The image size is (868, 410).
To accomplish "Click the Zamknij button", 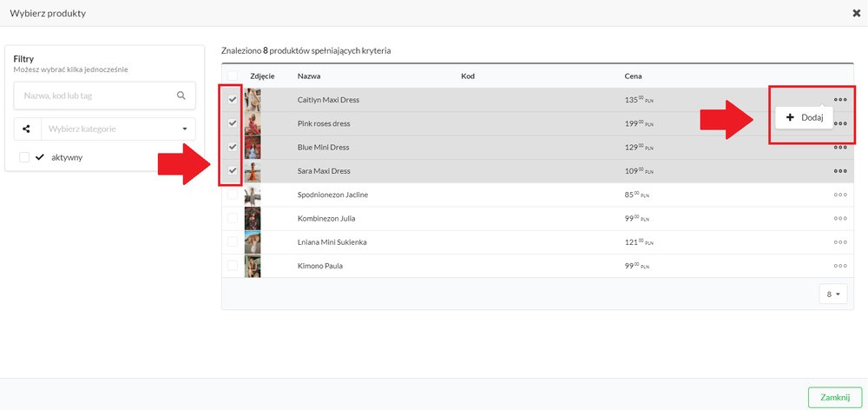I will coord(835,397).
